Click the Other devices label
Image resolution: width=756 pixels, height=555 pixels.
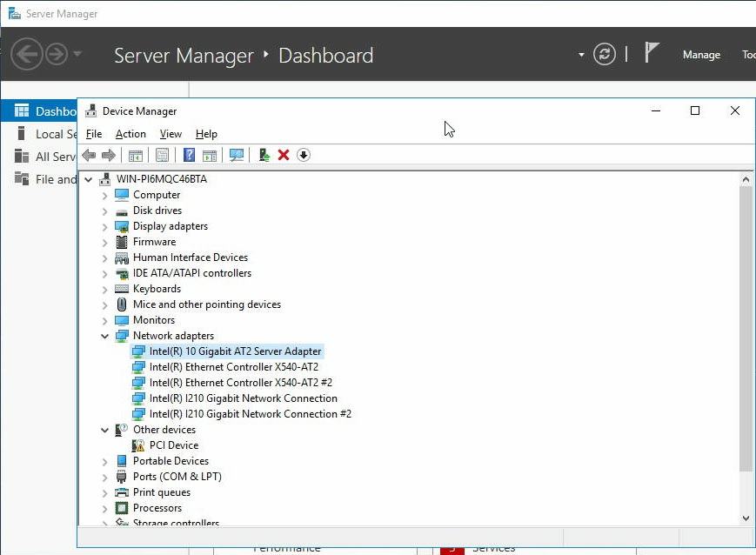tap(164, 430)
